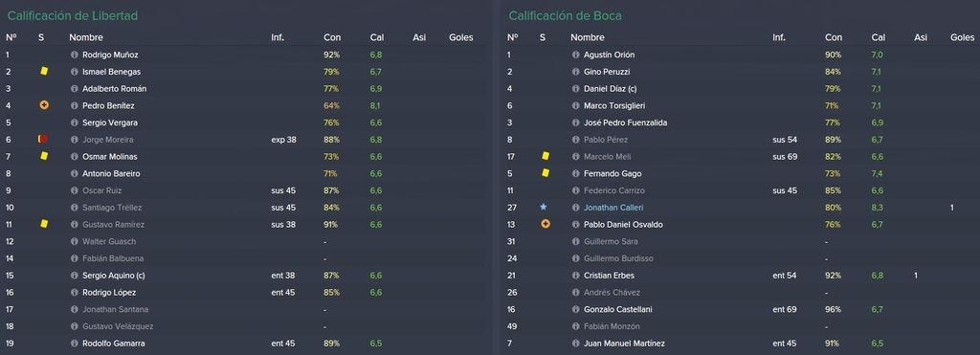
Task: Sort Libertad table by Cal column
Action: click(x=377, y=37)
